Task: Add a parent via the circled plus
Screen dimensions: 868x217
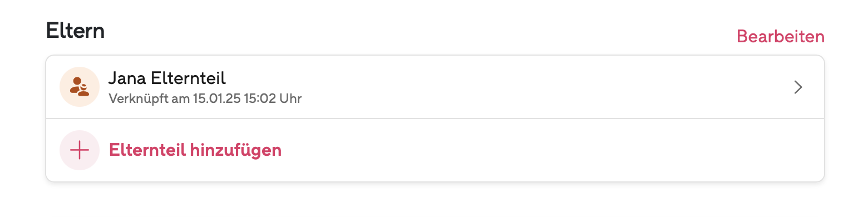Action: point(80,150)
